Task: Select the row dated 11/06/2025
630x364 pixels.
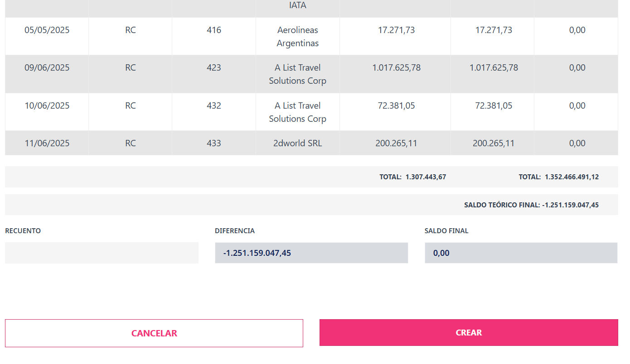Action: pos(311,143)
